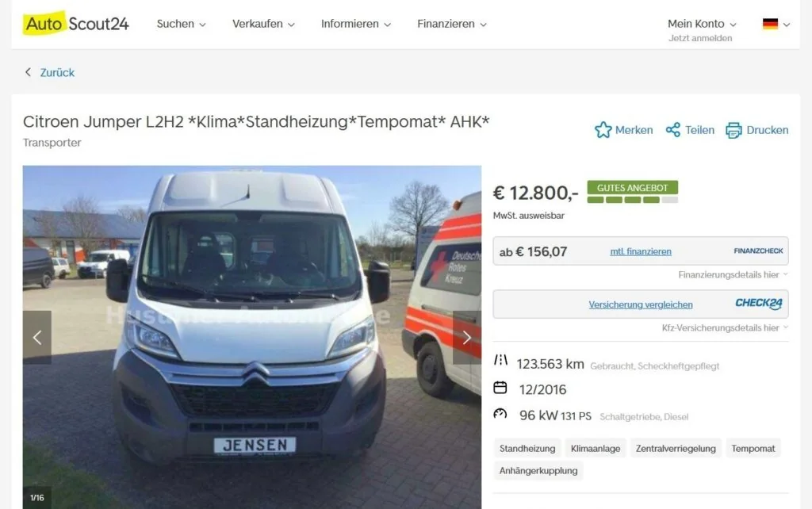Image resolution: width=812 pixels, height=509 pixels.
Task: Click mtl. finanzieren link
Action: click(x=641, y=251)
